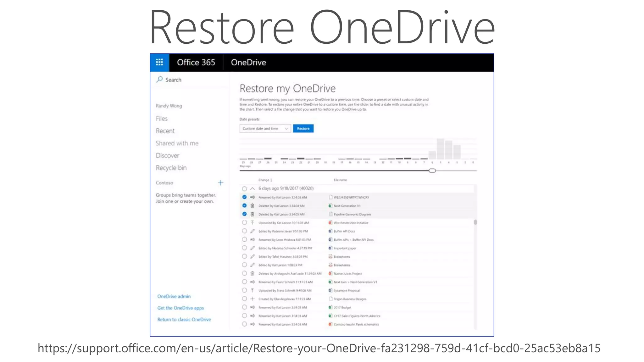Select the Worchestershire Initiative uploaded row circle
Image resolution: width=644 pixels, height=362 pixels.
click(x=244, y=223)
